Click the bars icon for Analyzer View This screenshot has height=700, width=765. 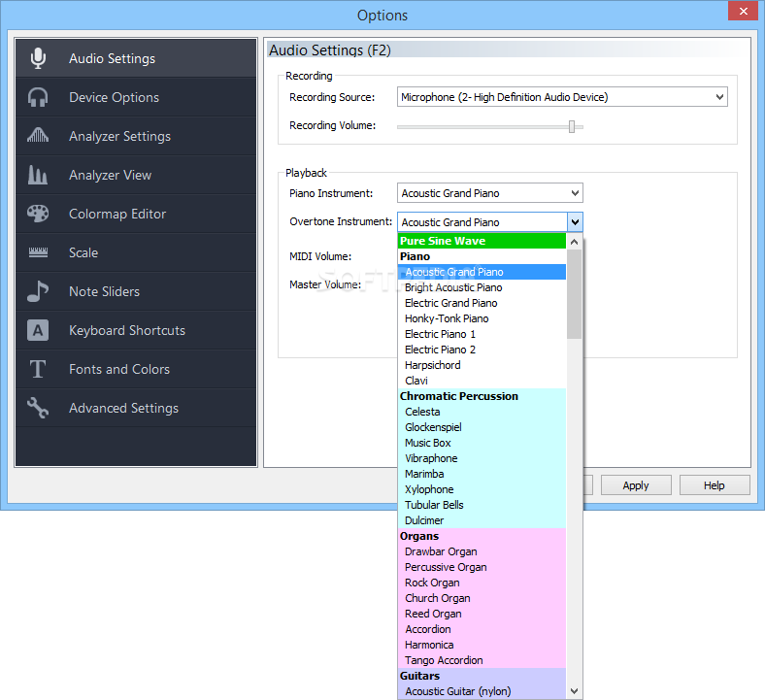(38, 175)
